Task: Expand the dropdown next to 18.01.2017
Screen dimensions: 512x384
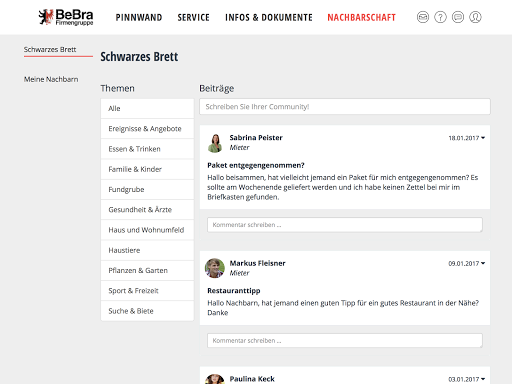Action: point(483,138)
